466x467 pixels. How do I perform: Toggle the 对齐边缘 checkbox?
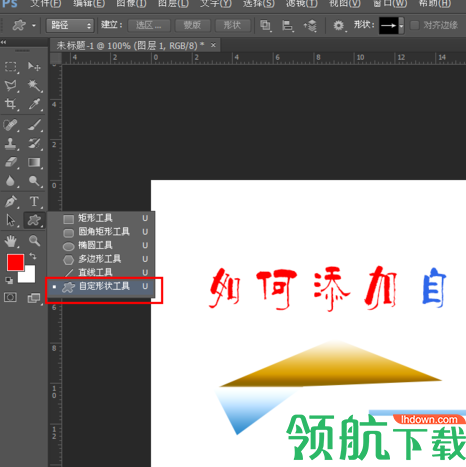point(414,25)
